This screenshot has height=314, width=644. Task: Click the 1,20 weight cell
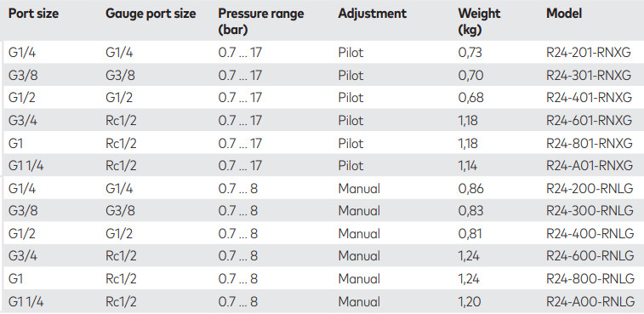point(470,302)
